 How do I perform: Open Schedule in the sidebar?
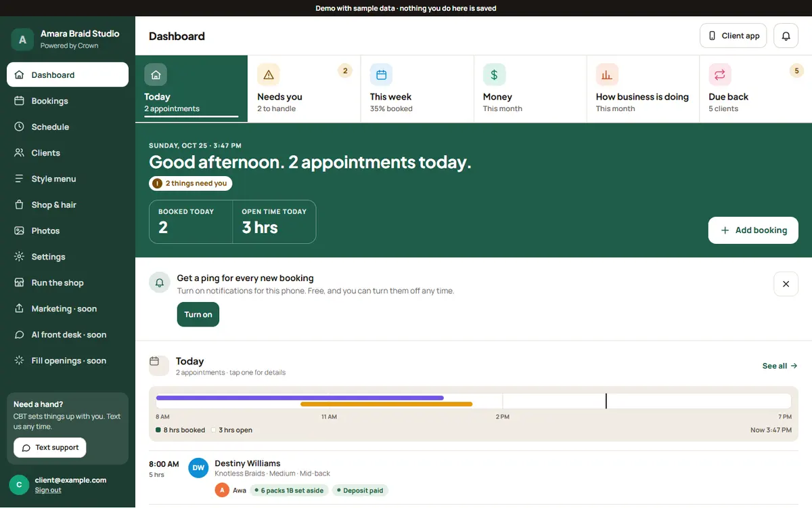(x=68, y=127)
